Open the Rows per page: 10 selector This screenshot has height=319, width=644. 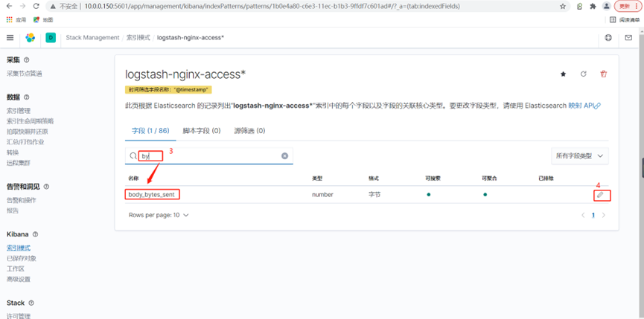[x=159, y=215]
